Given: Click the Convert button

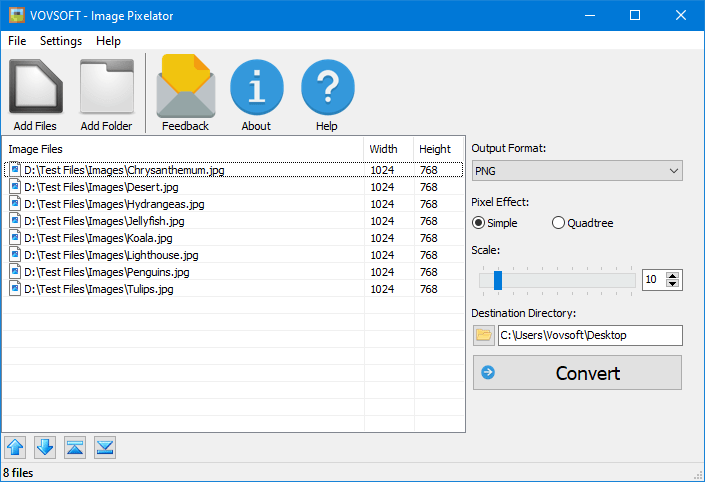Looking at the screenshot, I should click(577, 373).
